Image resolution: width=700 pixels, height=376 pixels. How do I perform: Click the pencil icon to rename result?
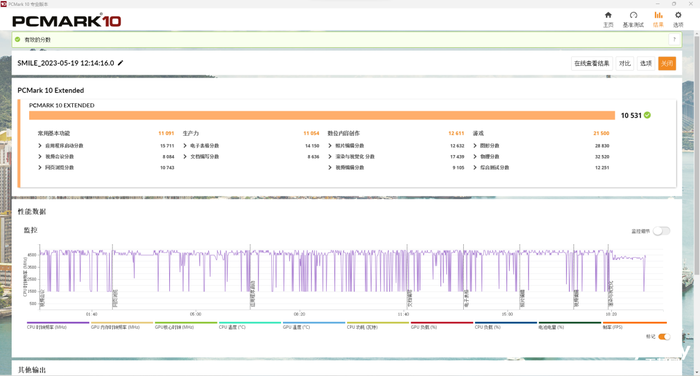click(x=120, y=63)
